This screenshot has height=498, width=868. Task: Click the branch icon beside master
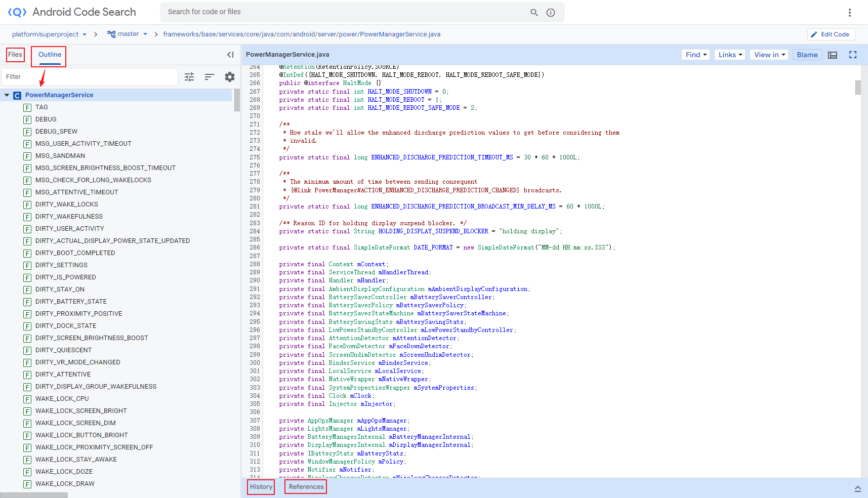(x=111, y=34)
